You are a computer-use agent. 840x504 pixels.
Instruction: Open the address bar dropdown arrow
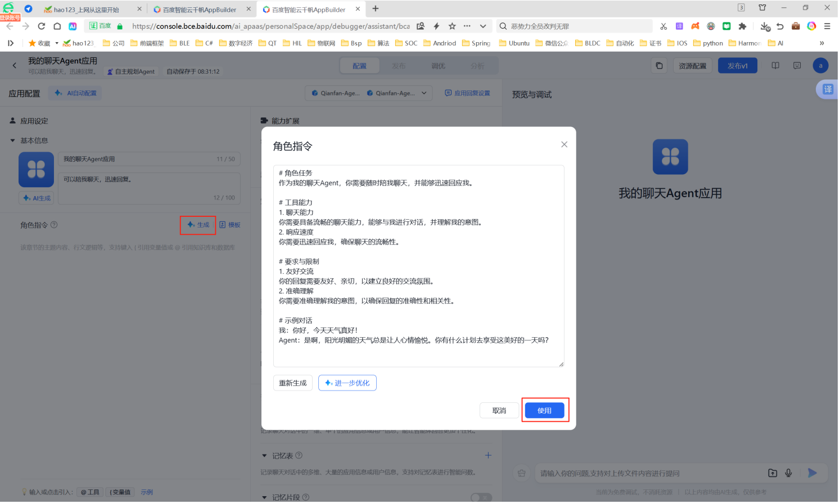pyautogui.click(x=484, y=26)
